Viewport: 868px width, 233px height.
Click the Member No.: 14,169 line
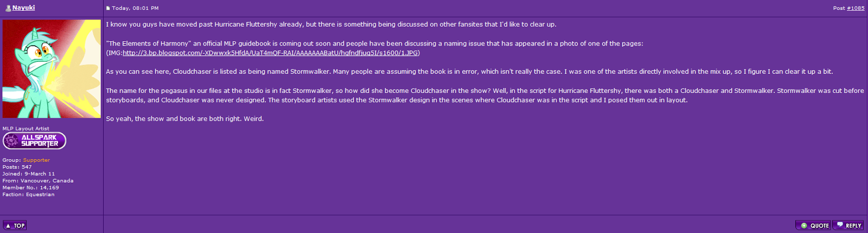click(x=30, y=187)
